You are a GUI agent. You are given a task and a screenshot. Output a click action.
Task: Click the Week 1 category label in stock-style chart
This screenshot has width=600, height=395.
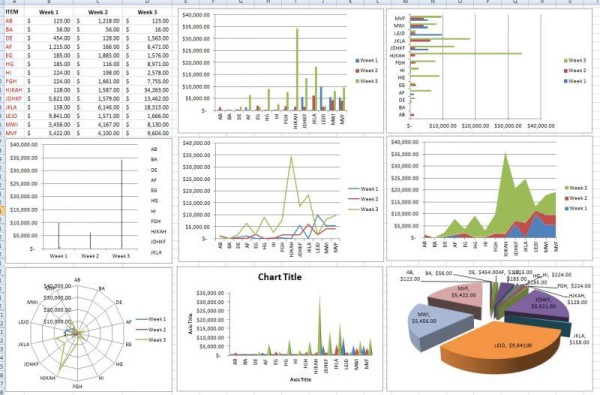59,256
